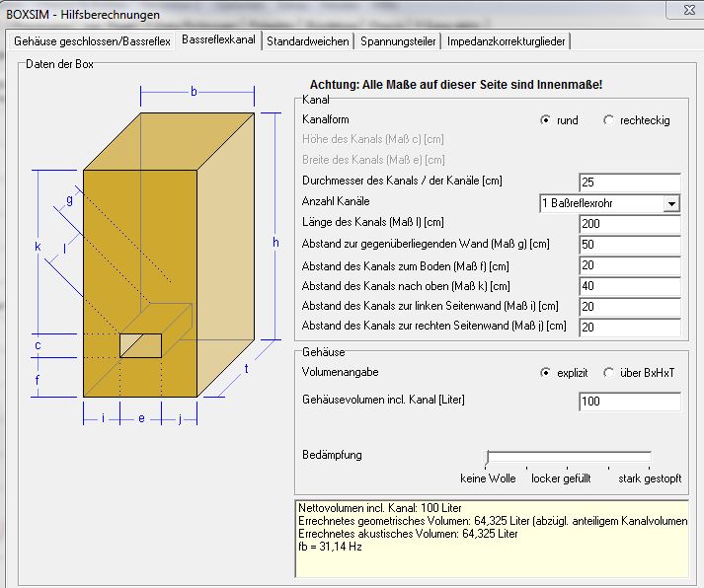Switch to Impedanzkorrekturglieder tab
Image resolution: width=704 pixels, height=588 pixels.
coord(506,41)
